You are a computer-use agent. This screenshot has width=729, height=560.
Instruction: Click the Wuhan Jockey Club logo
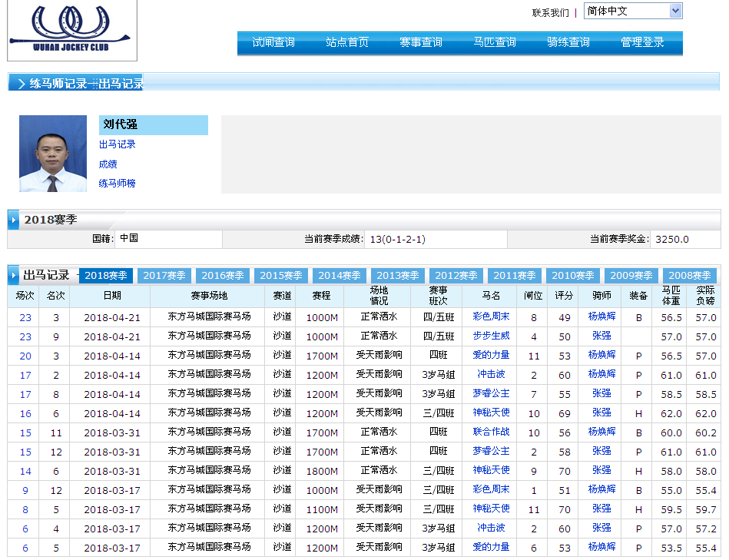(x=72, y=29)
